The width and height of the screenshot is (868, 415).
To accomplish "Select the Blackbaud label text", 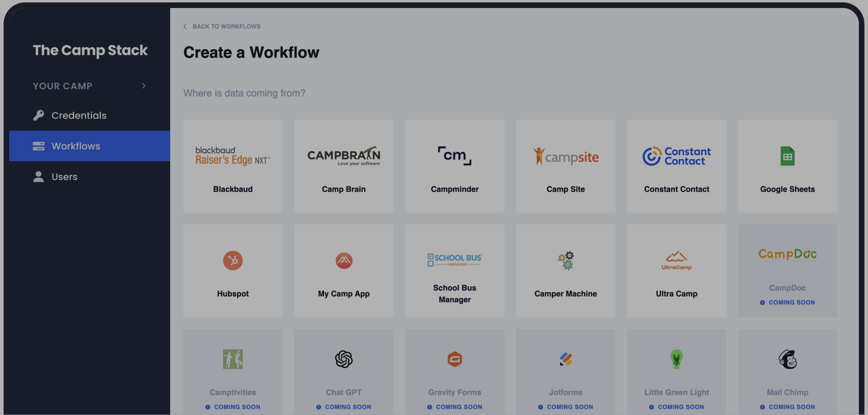I will tap(233, 189).
